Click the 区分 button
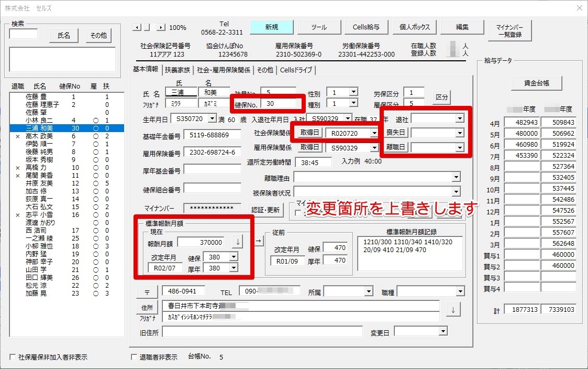Viewport: 588px width, 369px height. point(441,97)
